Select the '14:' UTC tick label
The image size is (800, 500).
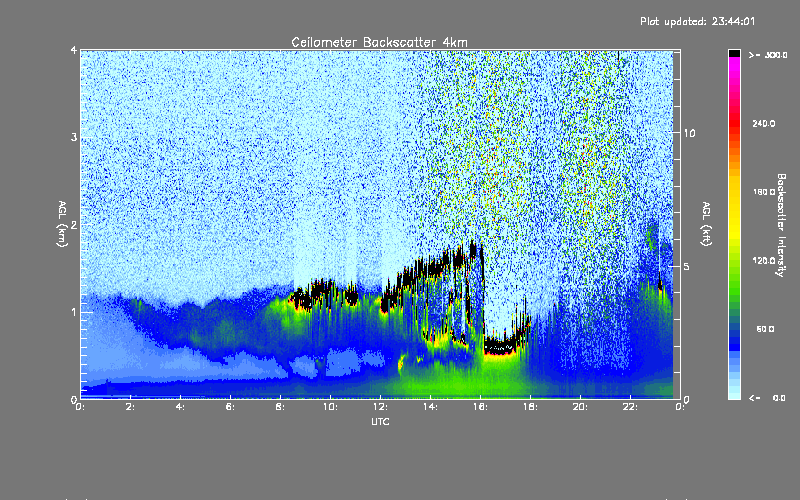click(430, 407)
